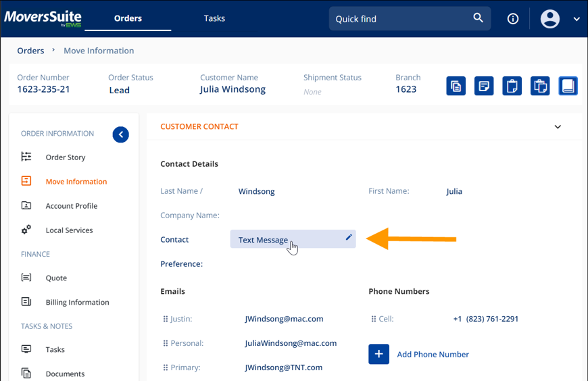
Task: Click the First Name value Julia
Action: [x=454, y=191]
